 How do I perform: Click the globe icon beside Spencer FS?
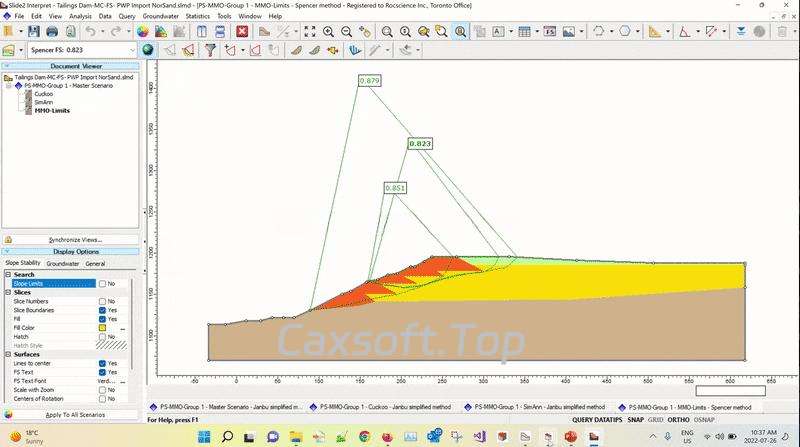147,49
